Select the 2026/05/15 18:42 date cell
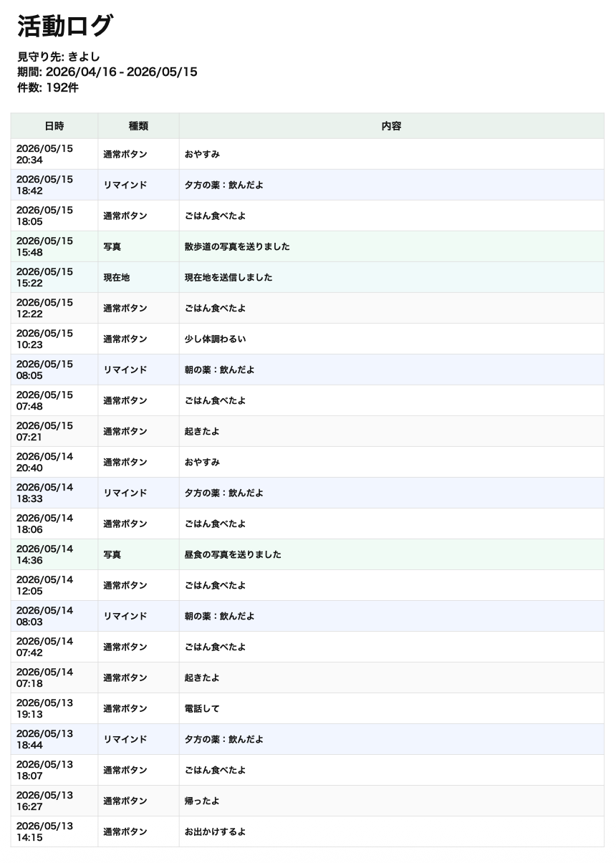616x863 pixels. pyautogui.click(x=54, y=185)
